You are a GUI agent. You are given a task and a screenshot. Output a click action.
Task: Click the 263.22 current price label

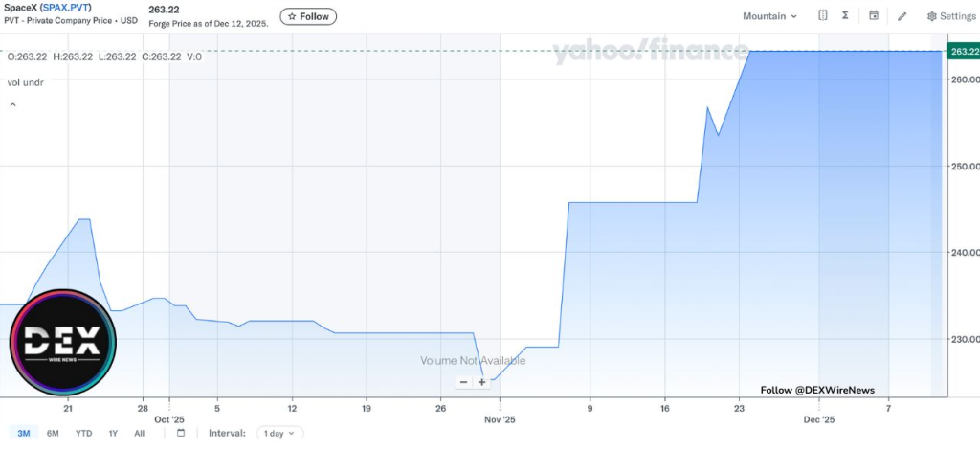(x=962, y=51)
